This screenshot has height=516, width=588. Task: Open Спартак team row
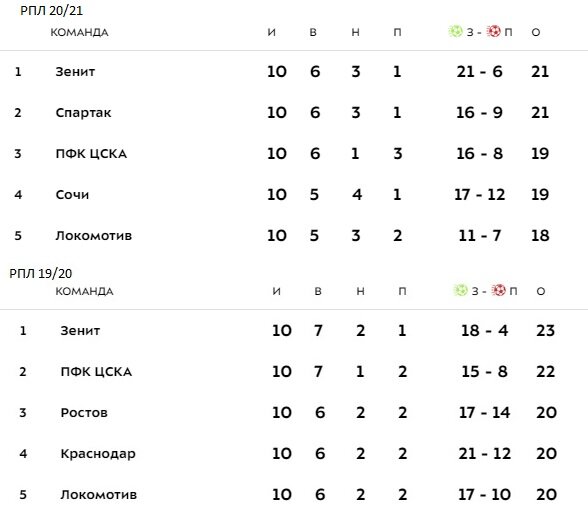(83, 113)
